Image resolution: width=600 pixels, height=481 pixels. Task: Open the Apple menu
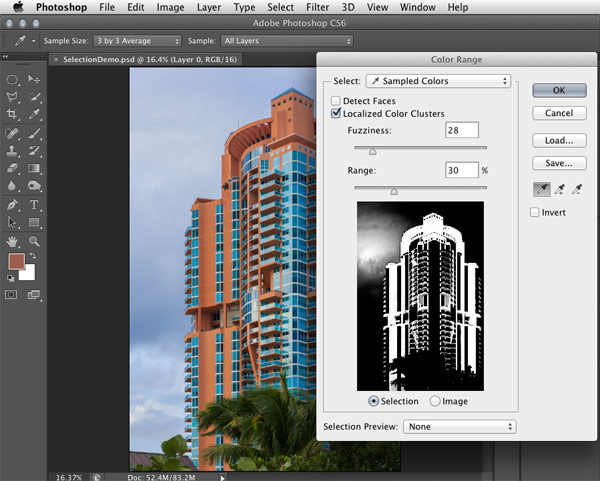pyautogui.click(x=18, y=7)
